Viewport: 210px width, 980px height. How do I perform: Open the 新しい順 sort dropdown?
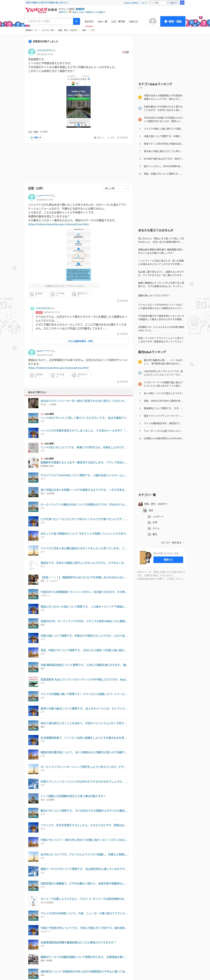116,188
